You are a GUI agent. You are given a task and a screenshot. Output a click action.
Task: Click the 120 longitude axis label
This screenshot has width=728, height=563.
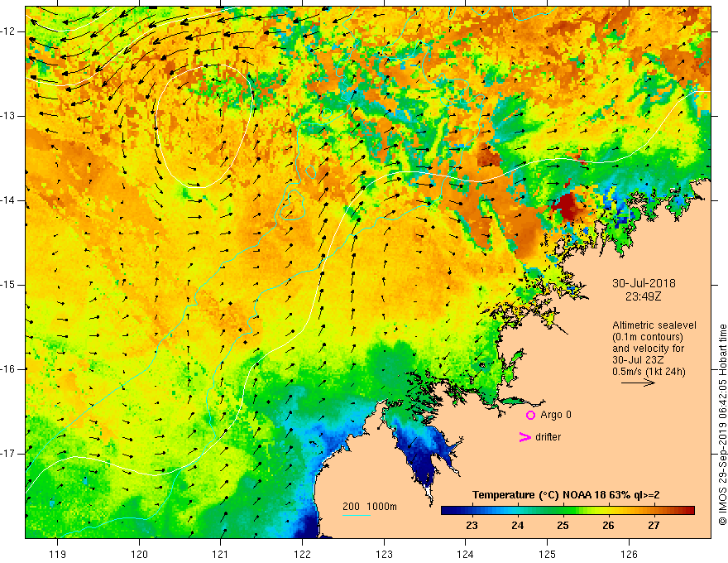[x=139, y=554]
